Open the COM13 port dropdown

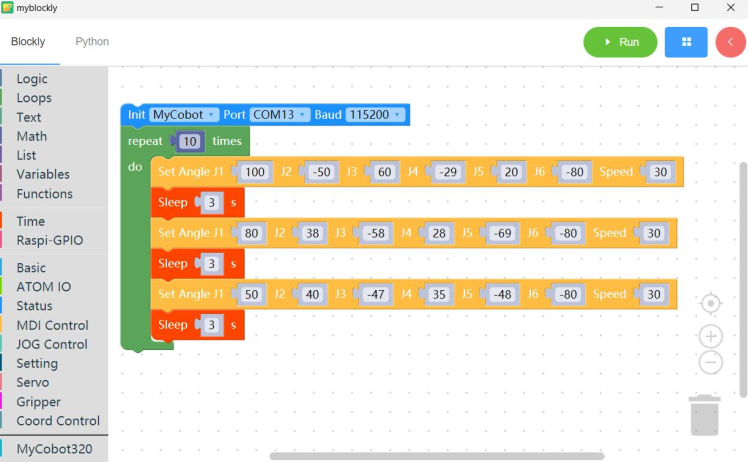click(279, 115)
